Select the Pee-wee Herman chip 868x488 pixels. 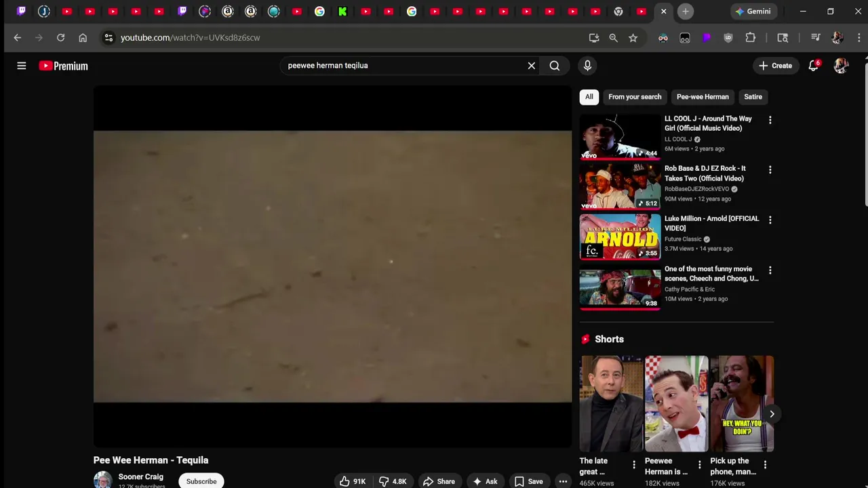click(x=703, y=97)
